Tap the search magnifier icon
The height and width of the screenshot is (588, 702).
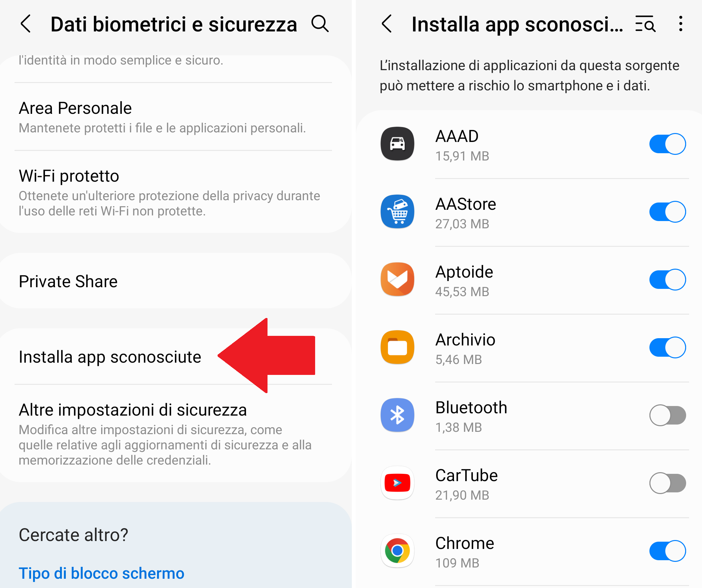click(x=320, y=24)
